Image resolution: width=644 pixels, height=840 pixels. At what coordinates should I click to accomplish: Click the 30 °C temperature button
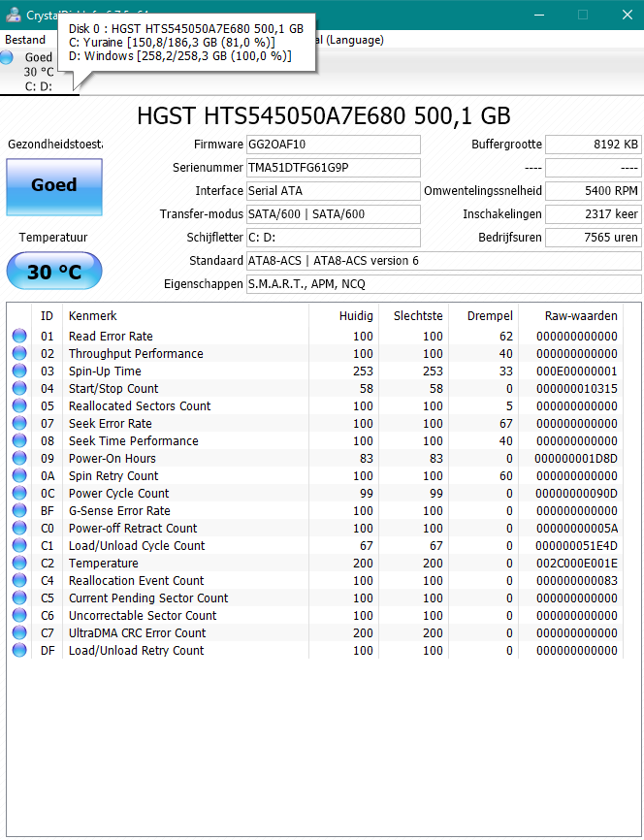(x=54, y=271)
